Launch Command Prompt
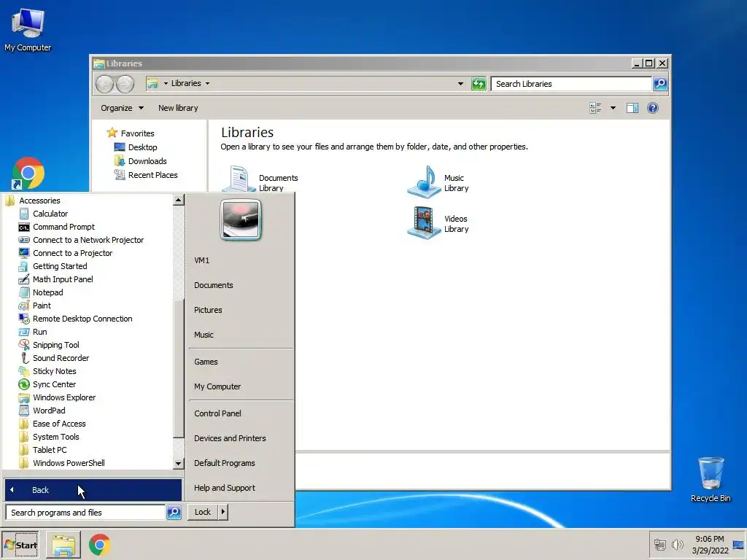Screen dimensions: 747x560 tap(63, 227)
